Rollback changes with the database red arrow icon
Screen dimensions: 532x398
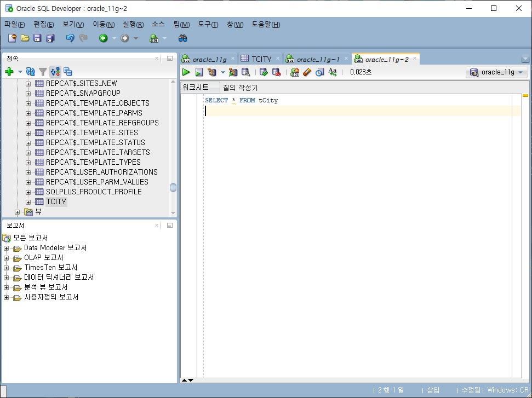click(277, 72)
